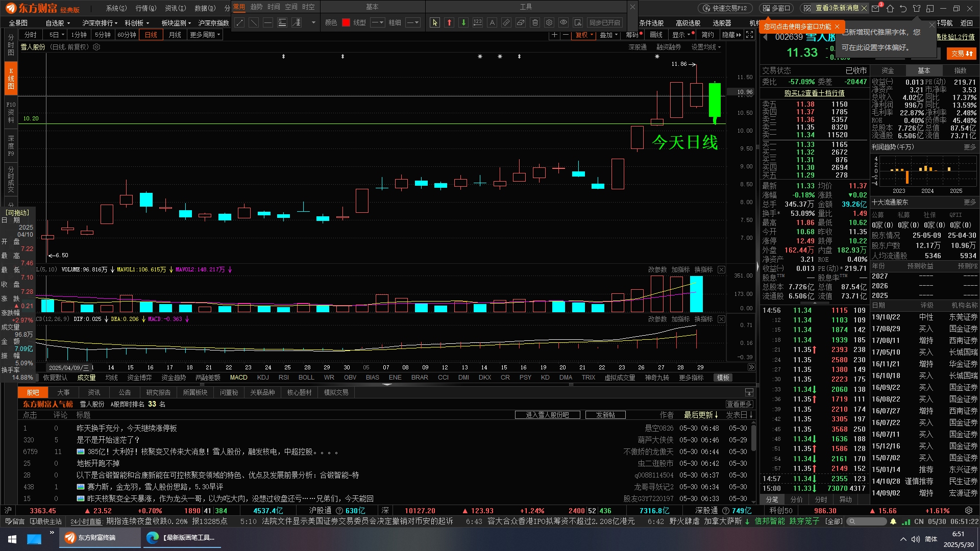Insert a green down arrow marker
Screen dimensions: 980x551
tap(463, 22)
